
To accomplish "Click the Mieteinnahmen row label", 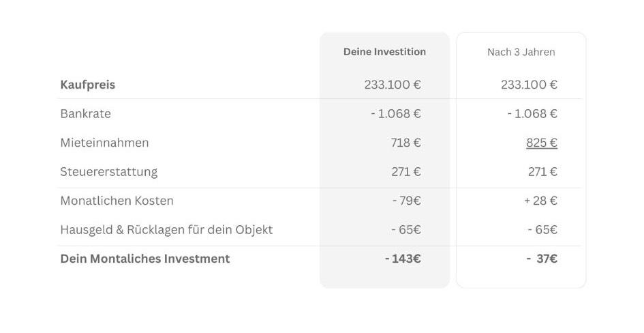I will (x=104, y=143).
